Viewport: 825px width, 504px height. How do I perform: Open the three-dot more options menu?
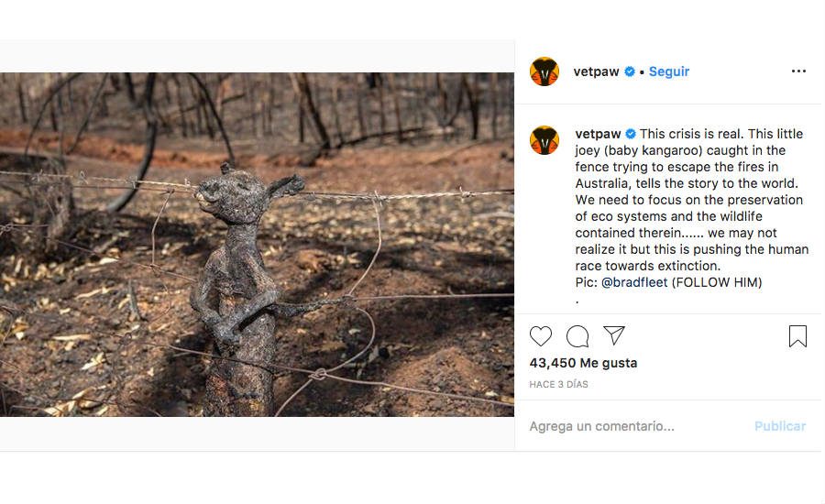[798, 71]
